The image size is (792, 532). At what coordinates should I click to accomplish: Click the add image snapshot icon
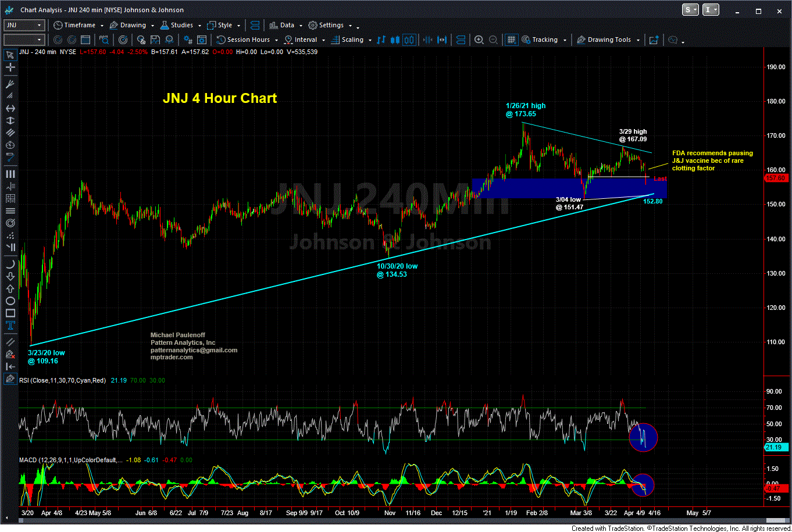click(x=654, y=40)
